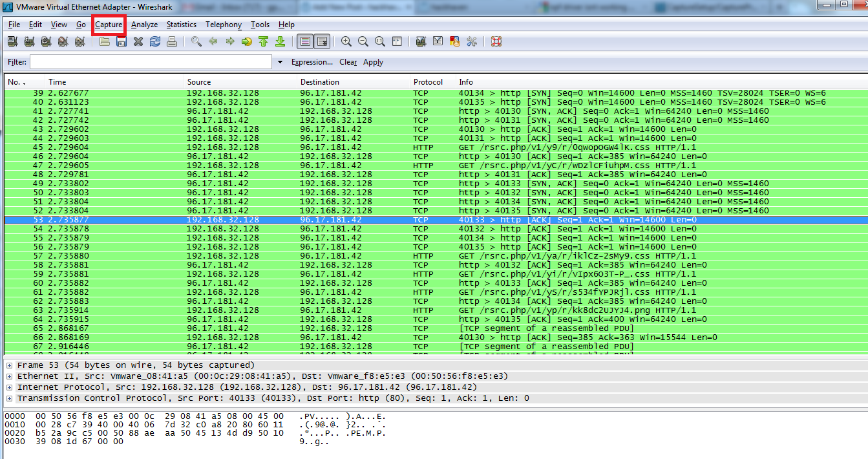Zoom out the packet text
Image resolution: width=868 pixels, height=459 pixels.
[x=363, y=41]
